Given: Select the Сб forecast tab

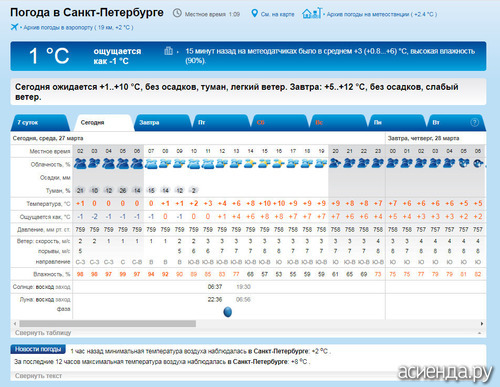Looking at the screenshot, I should pyautogui.click(x=279, y=123).
